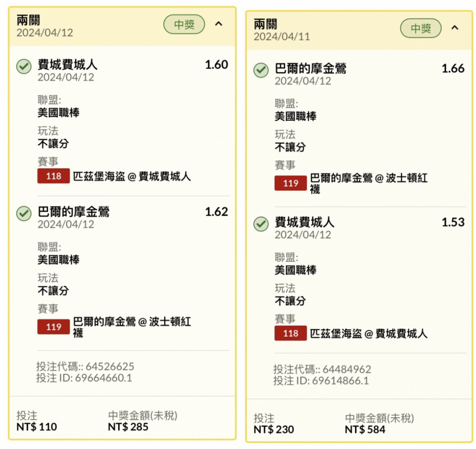
Task: Click stake amount NT$ 230
Action: click(x=274, y=430)
